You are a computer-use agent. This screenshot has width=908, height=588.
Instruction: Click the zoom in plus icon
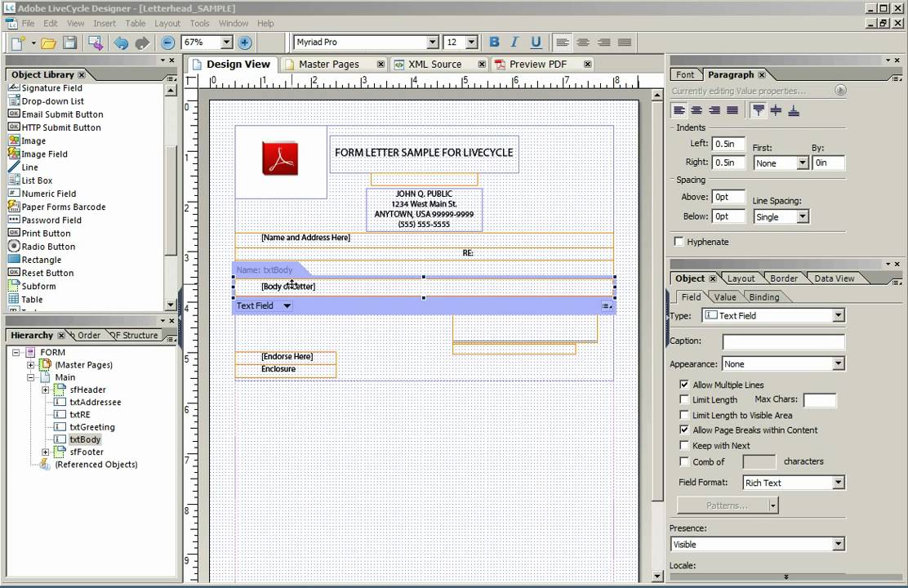(245, 42)
